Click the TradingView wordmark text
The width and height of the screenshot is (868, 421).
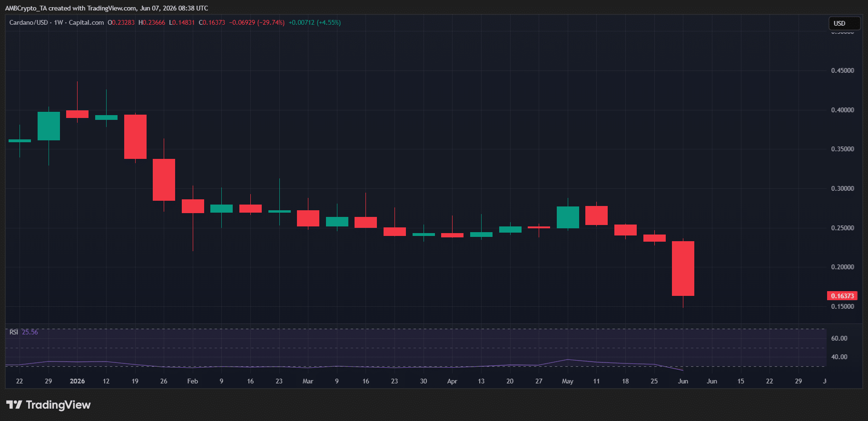click(58, 405)
